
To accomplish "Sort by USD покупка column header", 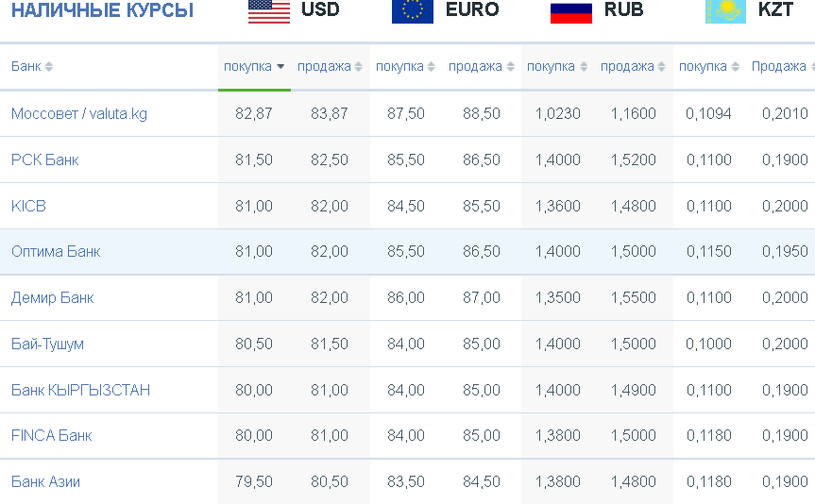I will (x=254, y=66).
